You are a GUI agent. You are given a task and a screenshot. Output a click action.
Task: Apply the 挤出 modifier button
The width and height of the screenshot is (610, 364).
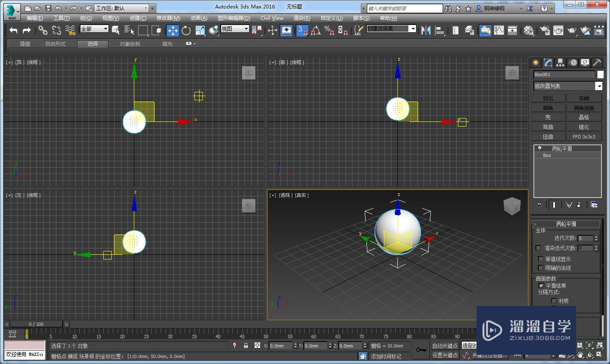pos(548,98)
